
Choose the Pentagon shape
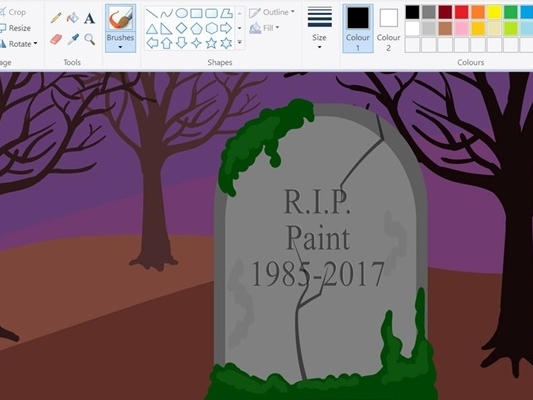[196, 28]
